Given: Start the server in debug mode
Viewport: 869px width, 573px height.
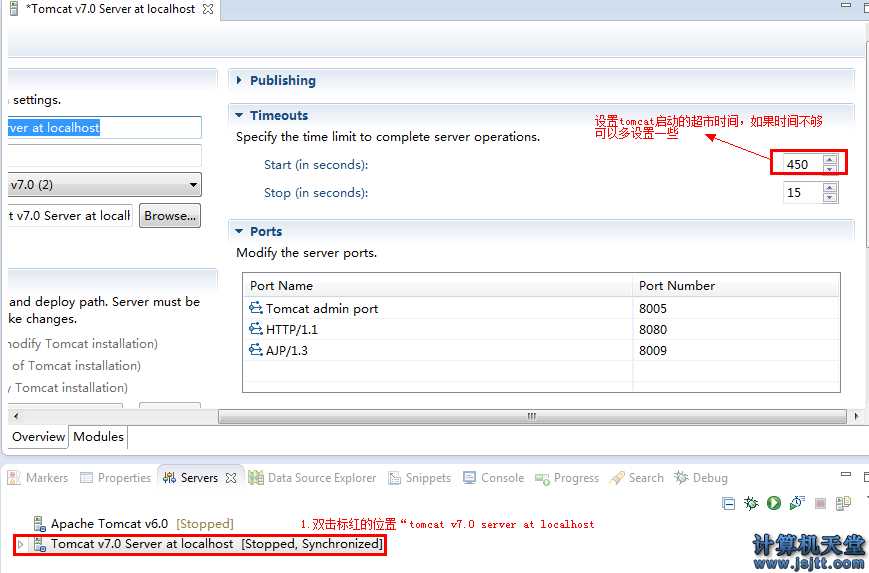Looking at the screenshot, I should pyautogui.click(x=751, y=503).
